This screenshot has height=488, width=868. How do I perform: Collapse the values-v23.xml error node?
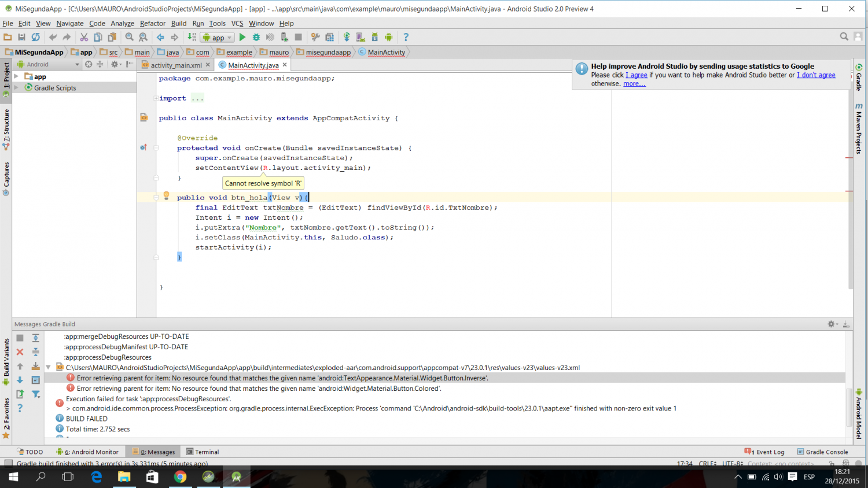[49, 367]
